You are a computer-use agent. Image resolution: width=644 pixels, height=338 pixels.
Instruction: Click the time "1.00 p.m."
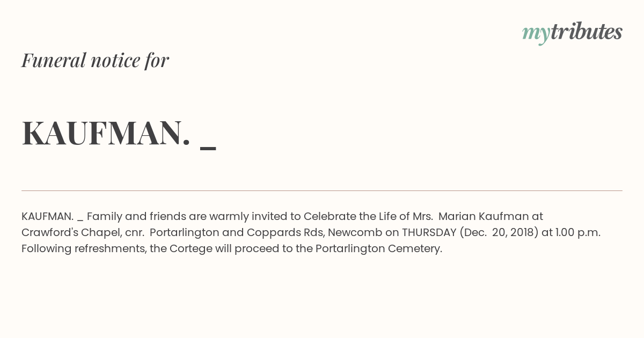578,232
